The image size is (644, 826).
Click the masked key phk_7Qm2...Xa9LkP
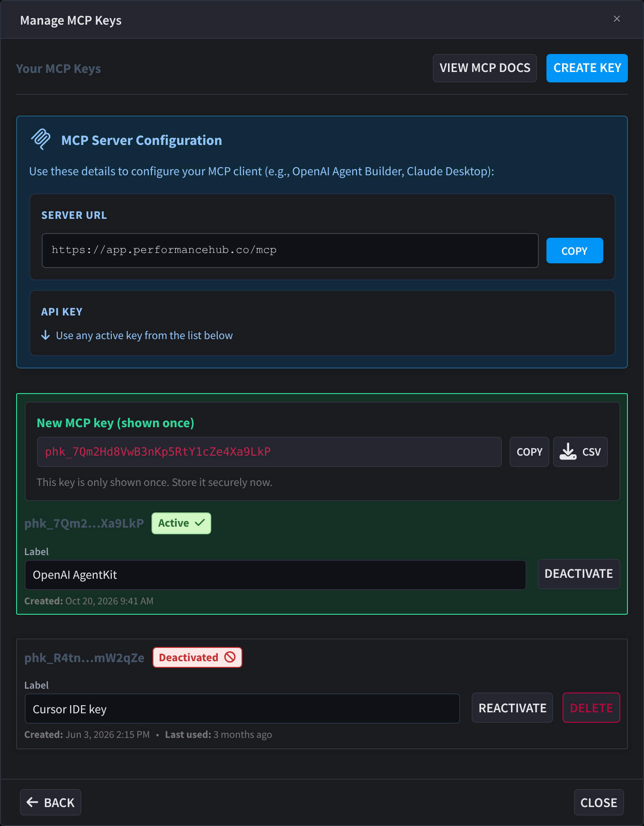tap(84, 523)
